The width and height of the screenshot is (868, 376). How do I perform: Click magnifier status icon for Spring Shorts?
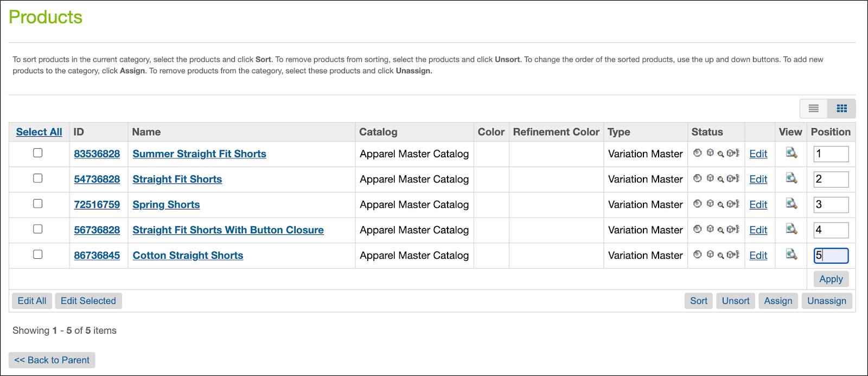click(720, 205)
